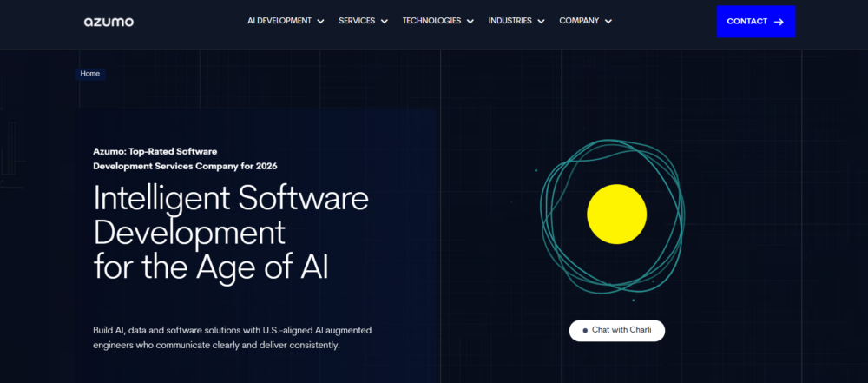Click the azumo logo

click(108, 23)
